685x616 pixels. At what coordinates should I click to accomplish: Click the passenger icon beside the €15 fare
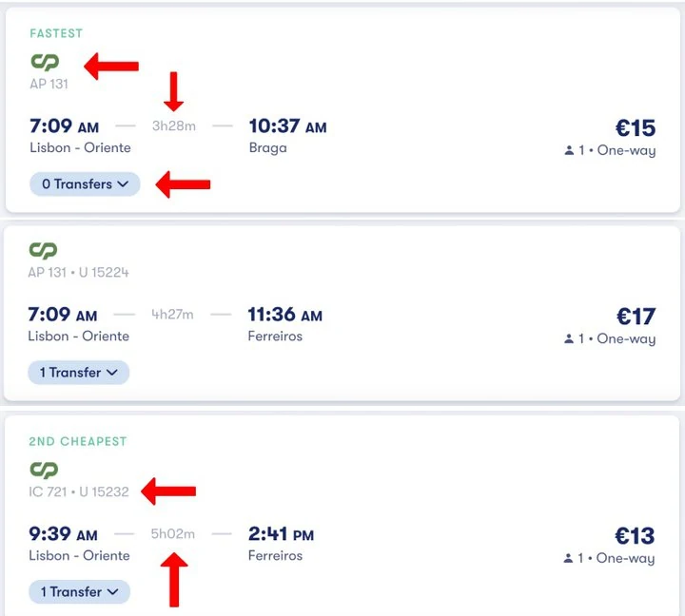tap(569, 150)
